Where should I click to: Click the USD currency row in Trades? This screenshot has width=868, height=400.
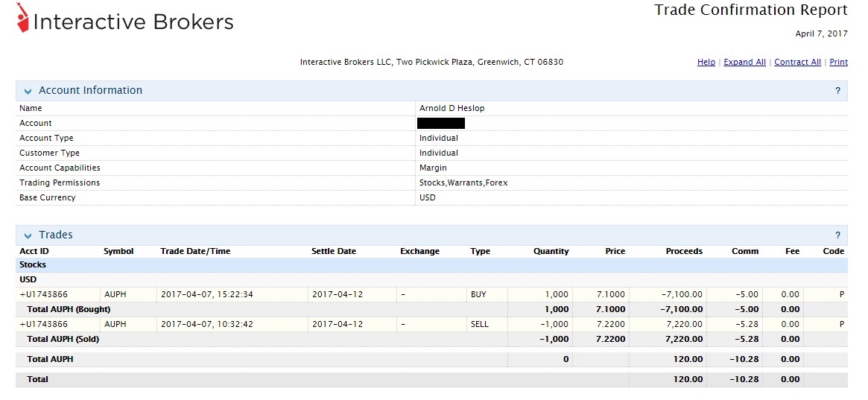(432, 280)
